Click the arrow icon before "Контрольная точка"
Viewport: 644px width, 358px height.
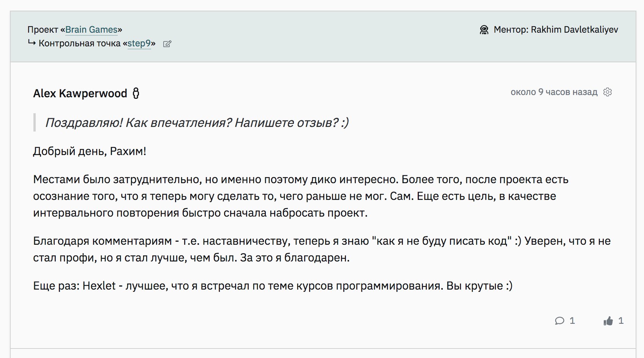(32, 43)
